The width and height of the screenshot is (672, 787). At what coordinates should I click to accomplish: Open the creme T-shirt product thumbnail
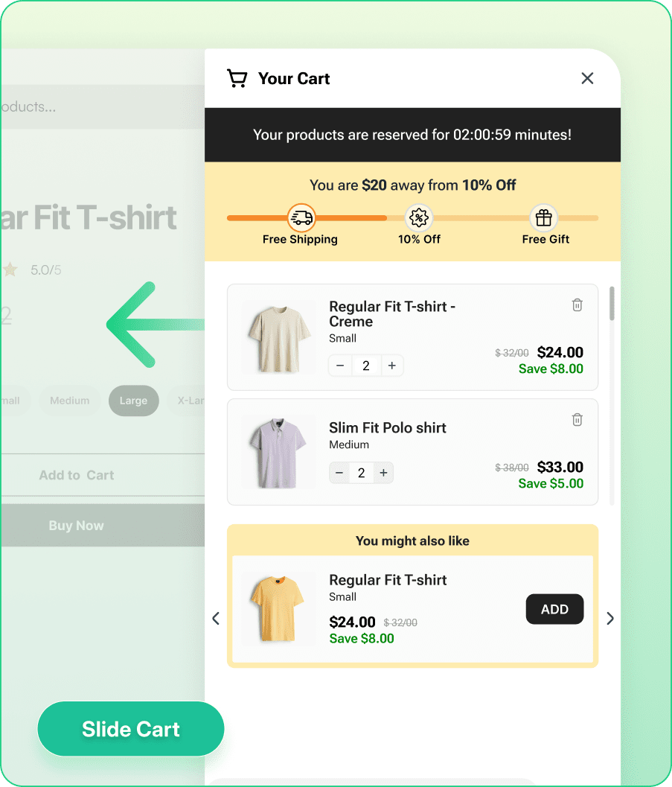(279, 337)
